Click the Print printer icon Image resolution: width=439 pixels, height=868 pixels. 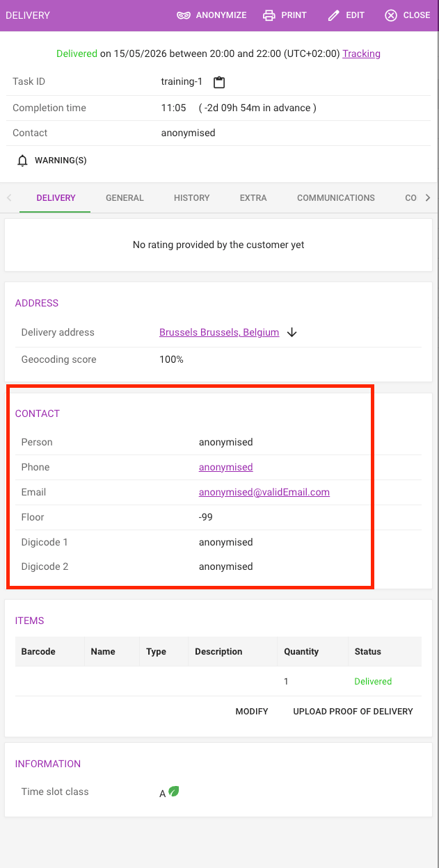tap(269, 15)
